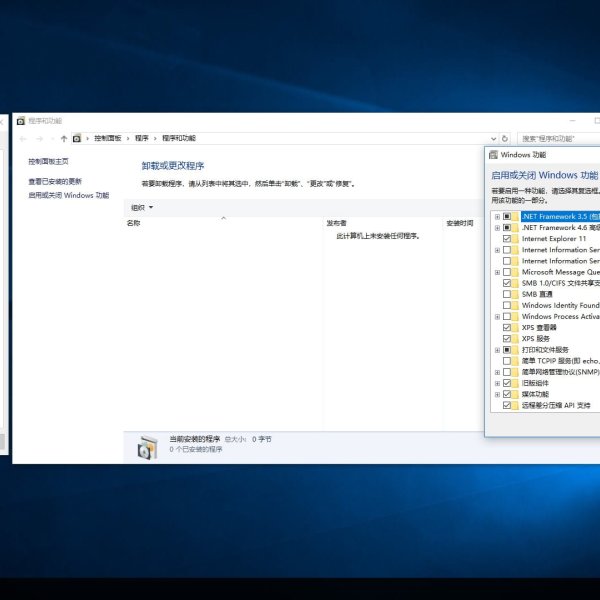
Task: Uncheck 远程差分压缩 API 支持
Action: [507, 405]
